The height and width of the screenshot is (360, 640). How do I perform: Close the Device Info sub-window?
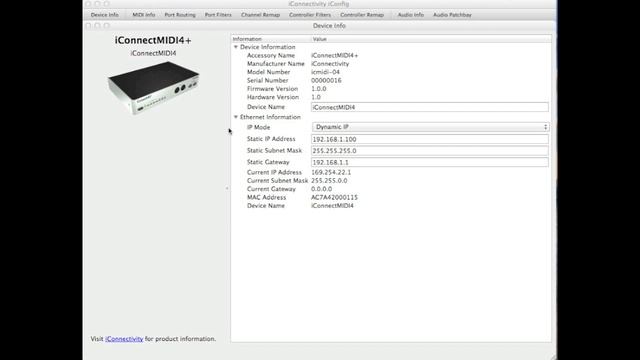(x=89, y=25)
